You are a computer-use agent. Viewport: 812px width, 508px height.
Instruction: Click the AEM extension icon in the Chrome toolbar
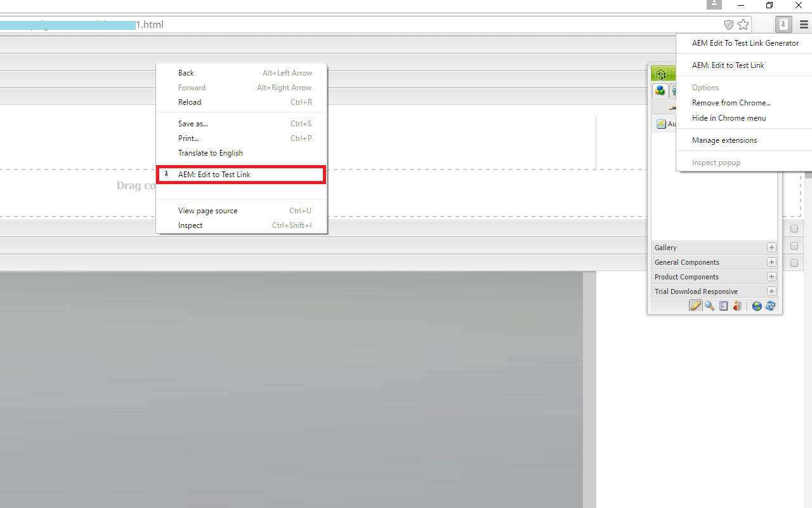coord(783,24)
